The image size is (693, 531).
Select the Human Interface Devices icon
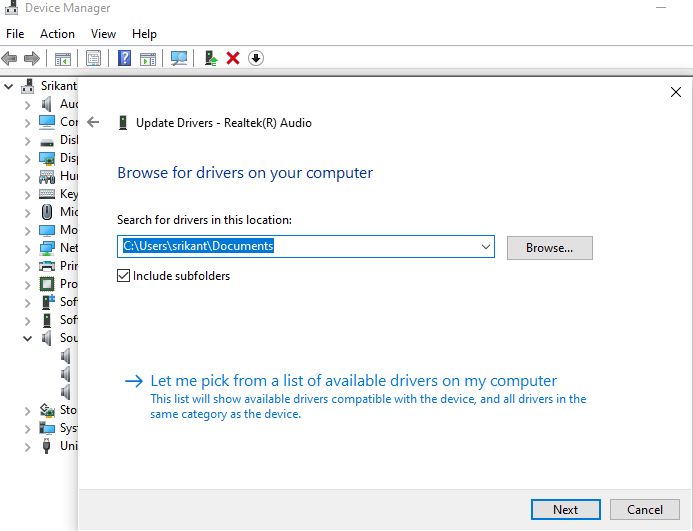(x=47, y=176)
